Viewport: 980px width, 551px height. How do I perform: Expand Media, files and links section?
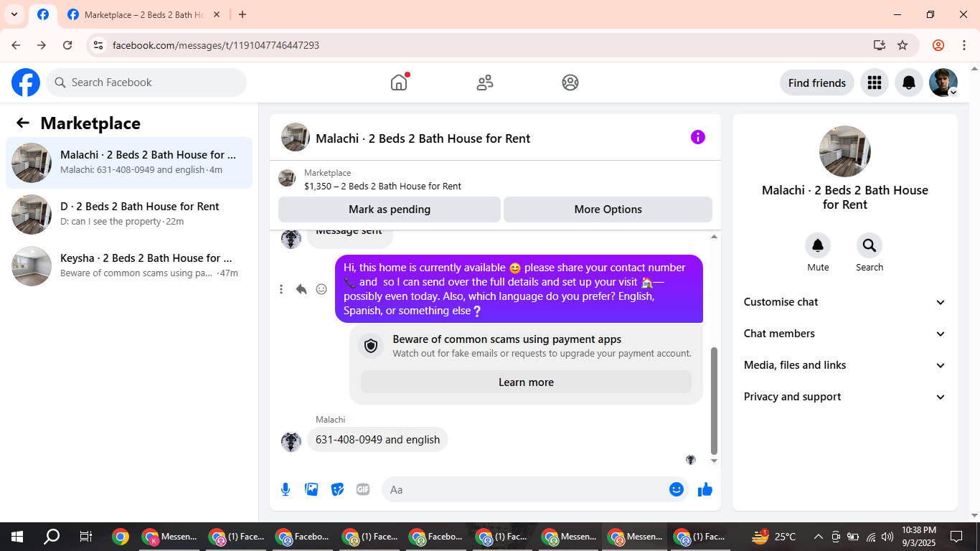point(845,365)
